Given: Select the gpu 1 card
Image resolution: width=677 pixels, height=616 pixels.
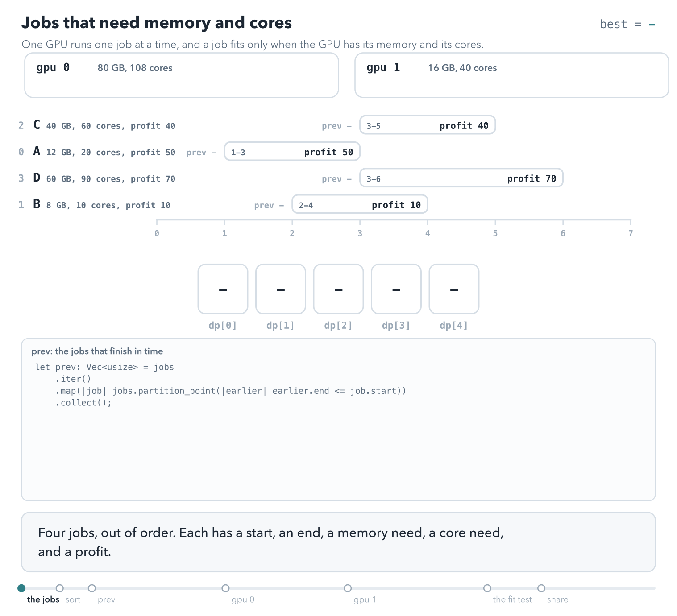Looking at the screenshot, I should coord(512,75).
